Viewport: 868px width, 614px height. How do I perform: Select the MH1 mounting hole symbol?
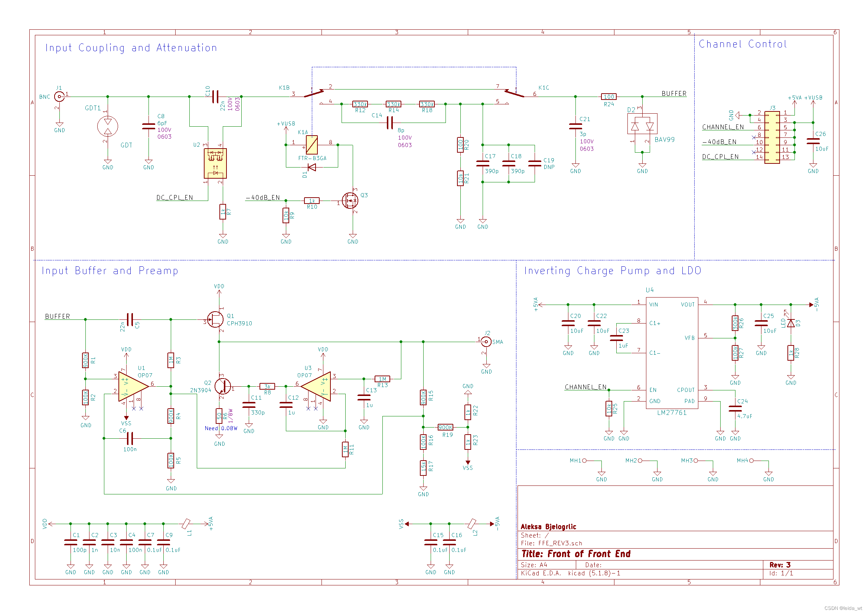click(x=584, y=461)
